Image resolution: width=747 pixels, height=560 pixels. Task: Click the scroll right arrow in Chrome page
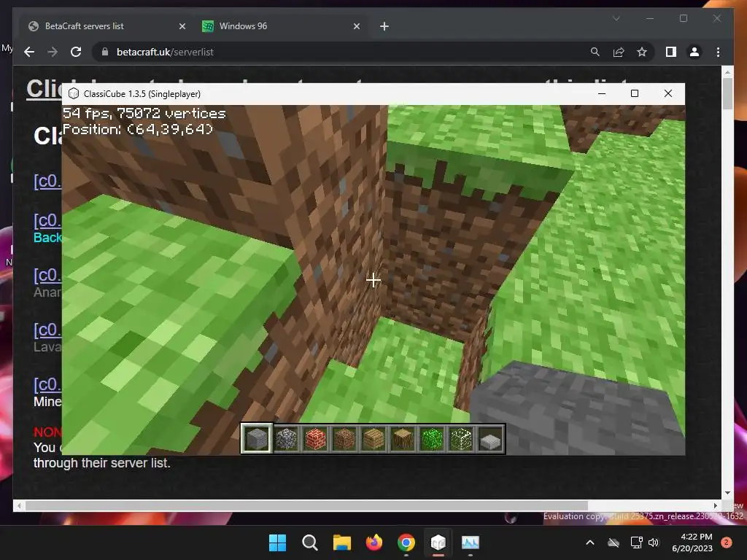coord(715,505)
